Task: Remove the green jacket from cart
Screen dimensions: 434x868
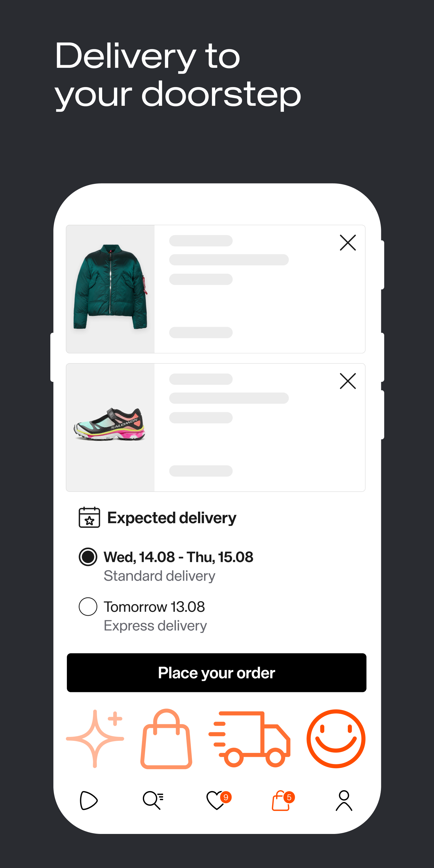Action: (348, 243)
